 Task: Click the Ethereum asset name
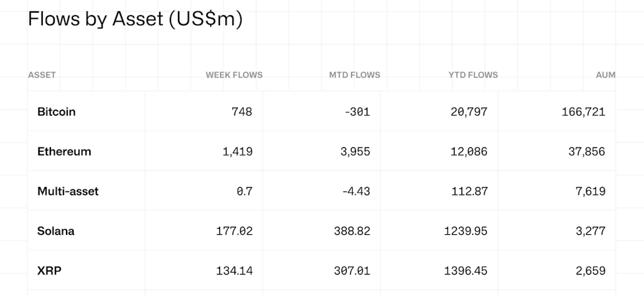coord(64,152)
